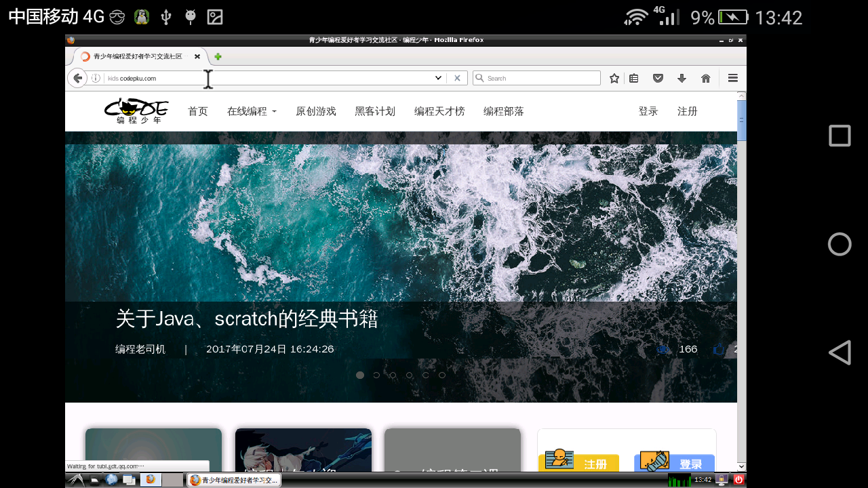This screenshot has height=488, width=868.
Task: Click the taskbar clock 13:42
Action: pyautogui.click(x=703, y=480)
